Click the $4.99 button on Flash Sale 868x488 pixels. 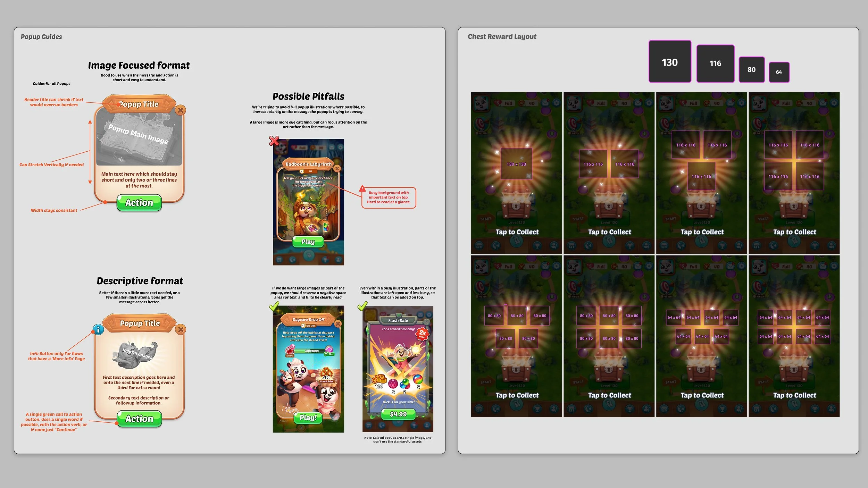tap(398, 414)
